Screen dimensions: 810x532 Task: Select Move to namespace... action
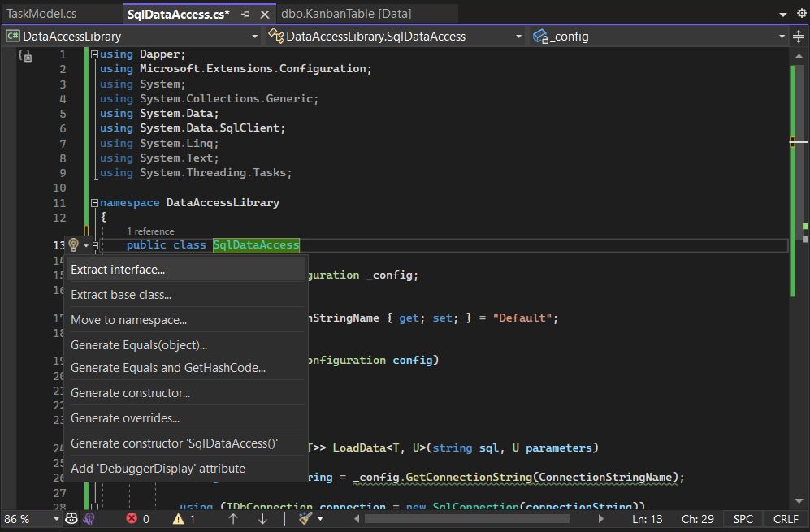coord(187,320)
